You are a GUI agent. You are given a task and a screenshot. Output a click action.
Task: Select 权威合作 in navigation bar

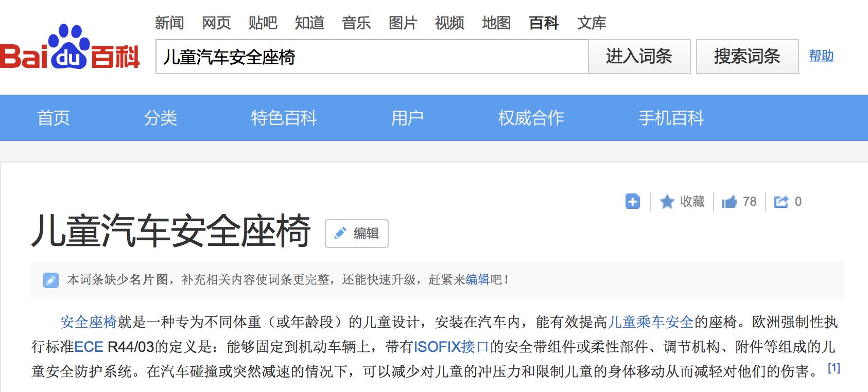pos(531,118)
